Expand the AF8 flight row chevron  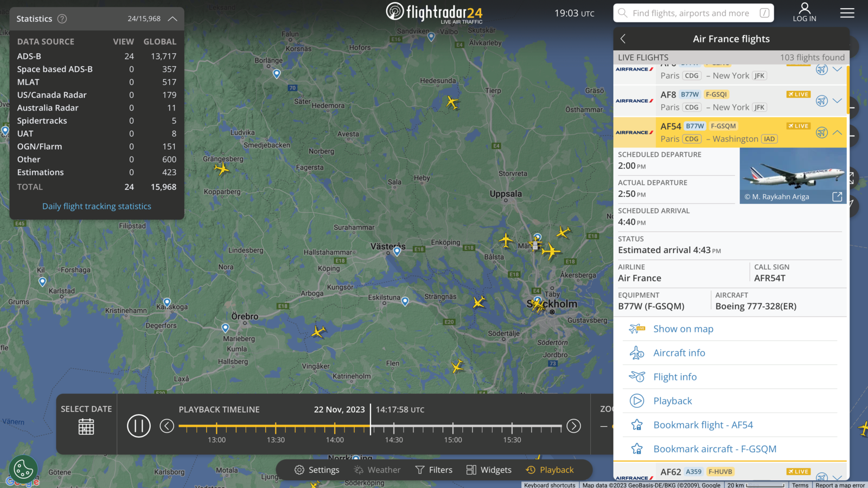coord(837,100)
